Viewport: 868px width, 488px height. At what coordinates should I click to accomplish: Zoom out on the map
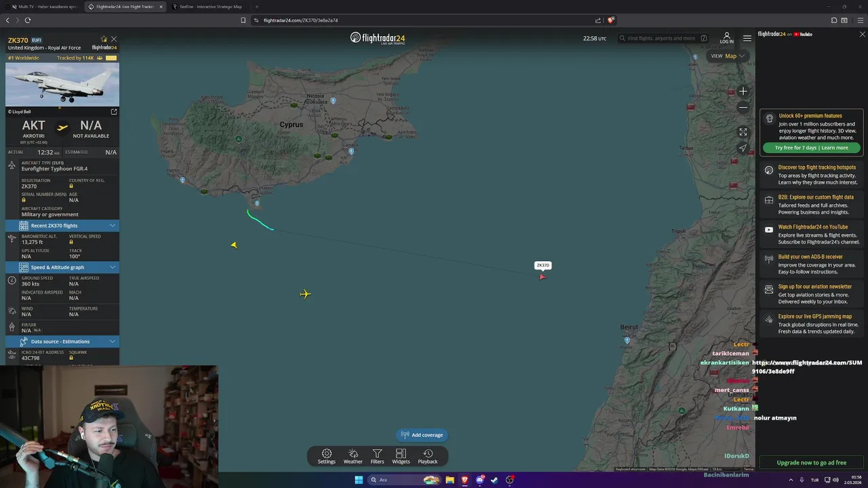[x=743, y=107]
